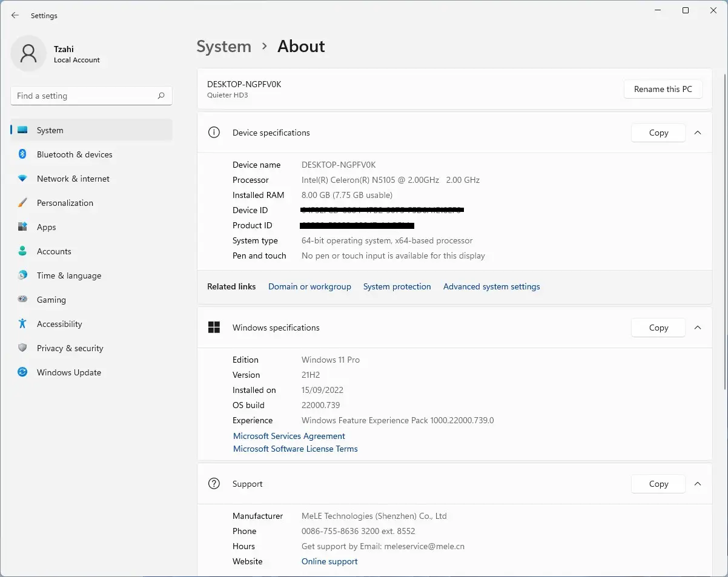Screen dimensions: 728x577
Task: Copy the Device specifications
Action: point(658,133)
